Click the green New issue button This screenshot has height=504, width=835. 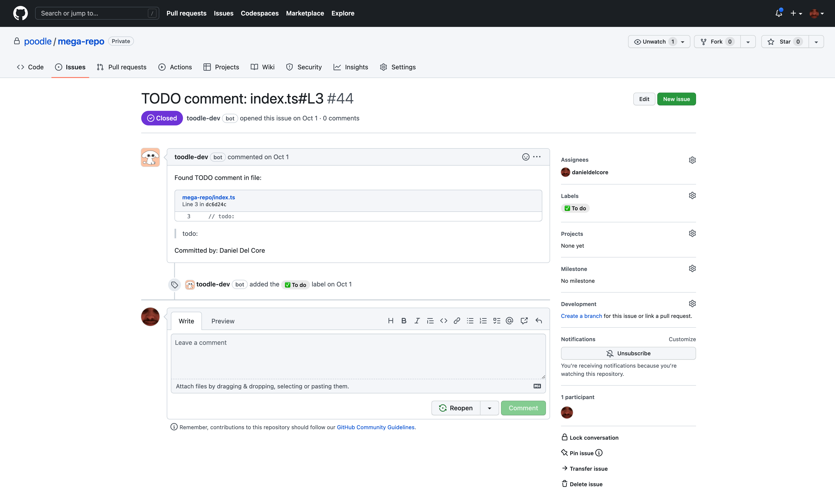[x=676, y=99]
